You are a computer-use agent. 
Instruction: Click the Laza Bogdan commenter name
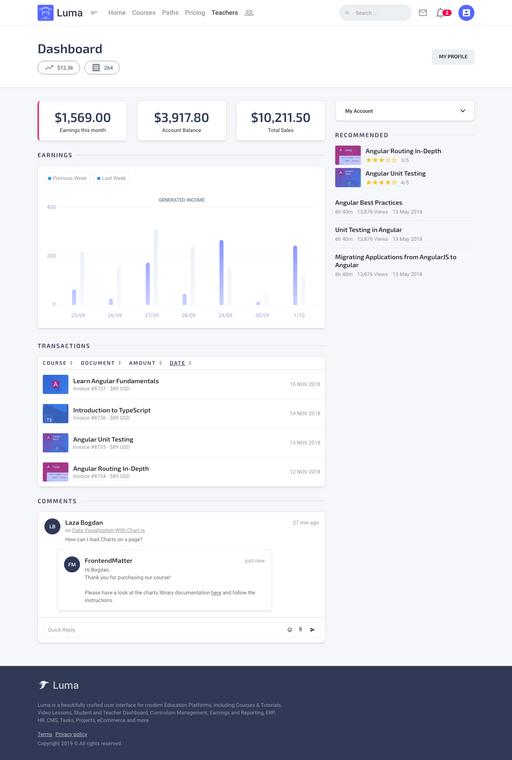click(x=84, y=522)
